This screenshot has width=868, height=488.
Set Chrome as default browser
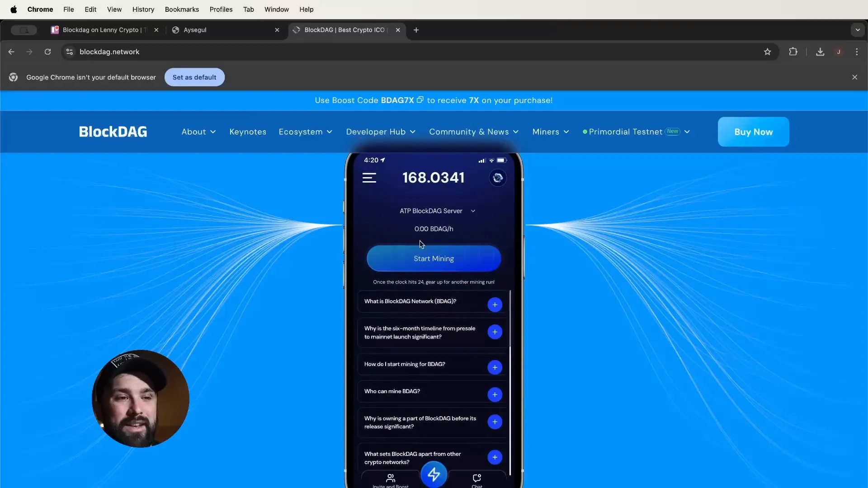click(x=194, y=77)
